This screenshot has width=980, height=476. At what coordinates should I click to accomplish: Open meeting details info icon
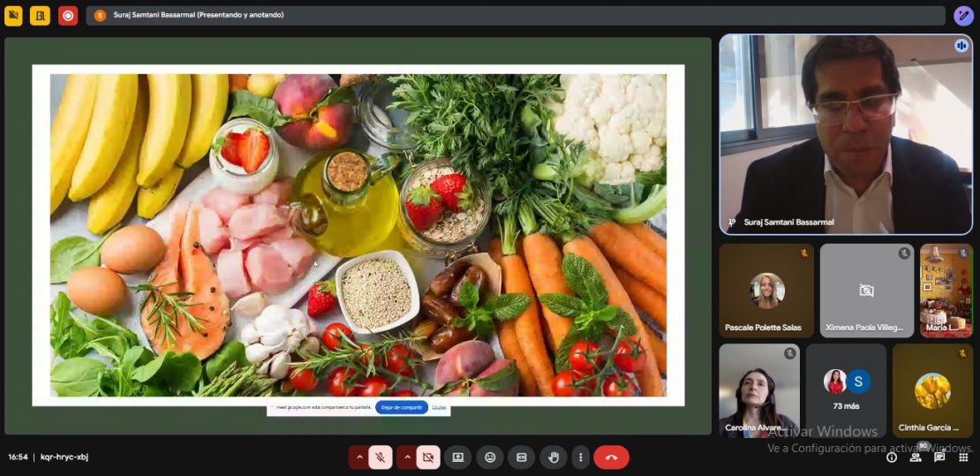pyautogui.click(x=892, y=457)
